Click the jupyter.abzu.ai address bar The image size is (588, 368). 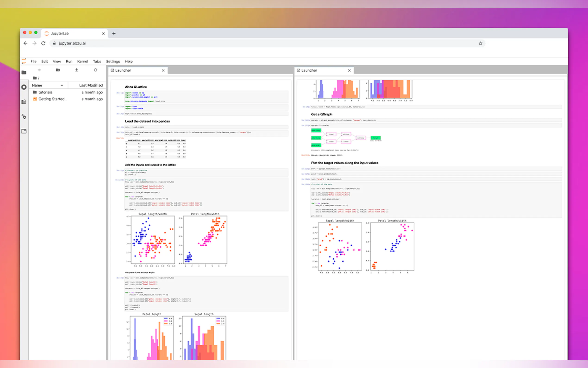point(72,43)
